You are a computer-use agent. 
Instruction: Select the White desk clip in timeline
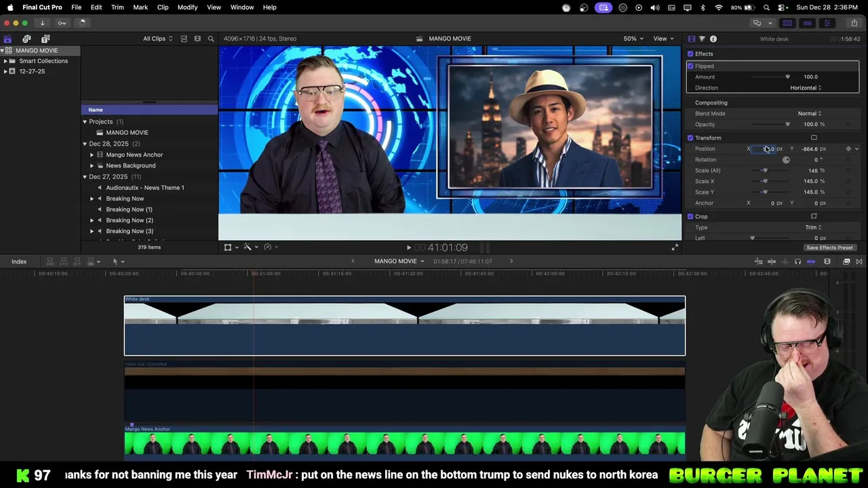coord(405,325)
